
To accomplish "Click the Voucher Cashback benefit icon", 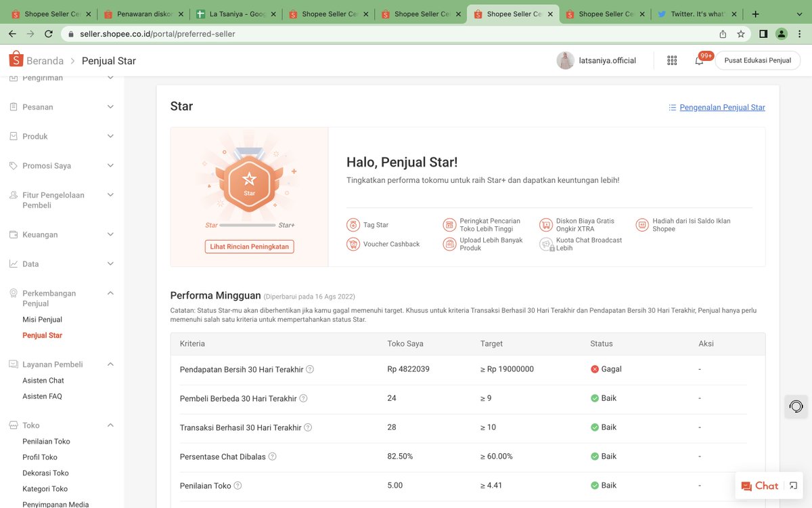I will [353, 244].
